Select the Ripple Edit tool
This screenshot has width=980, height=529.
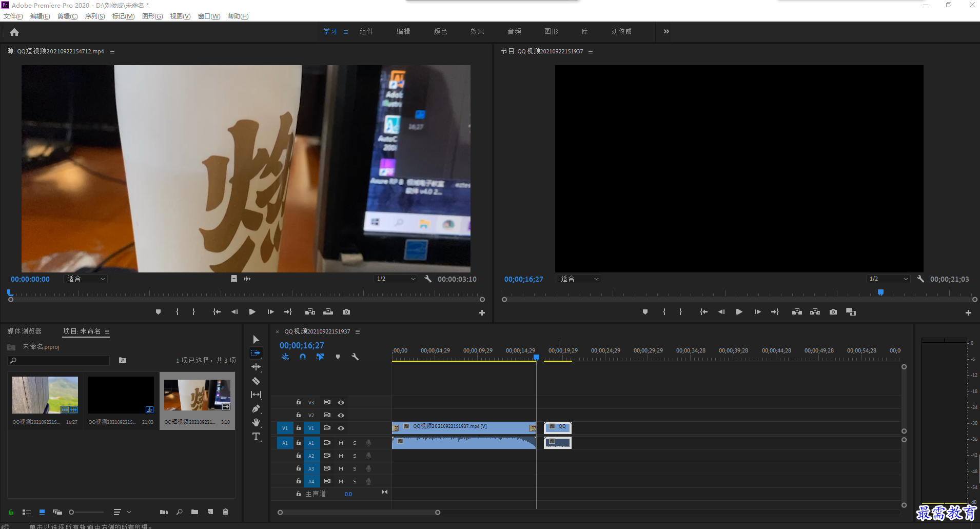[256, 367]
